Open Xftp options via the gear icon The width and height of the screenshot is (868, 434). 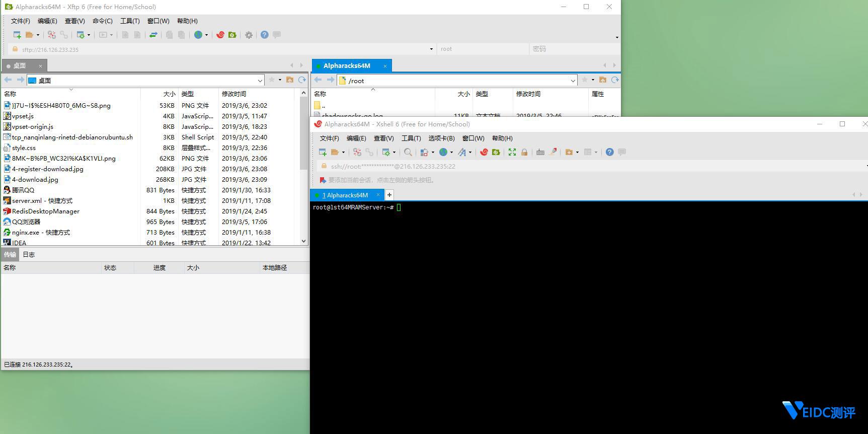(x=249, y=35)
